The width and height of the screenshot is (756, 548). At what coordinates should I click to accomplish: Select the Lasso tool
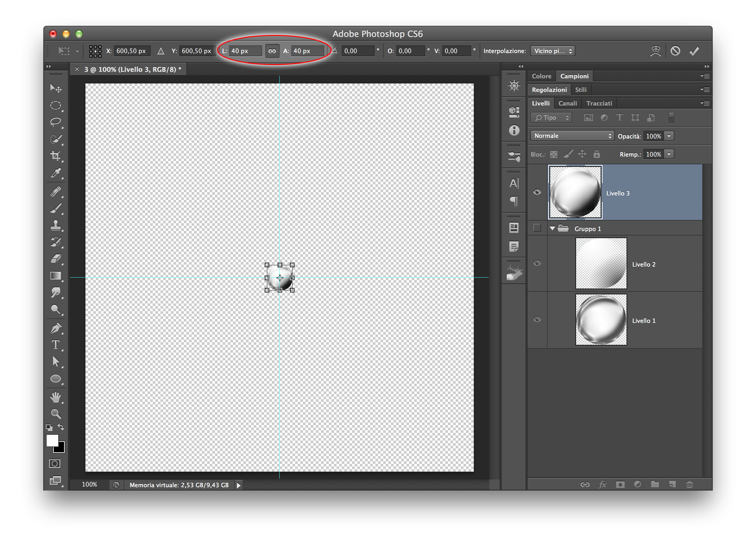[x=55, y=122]
